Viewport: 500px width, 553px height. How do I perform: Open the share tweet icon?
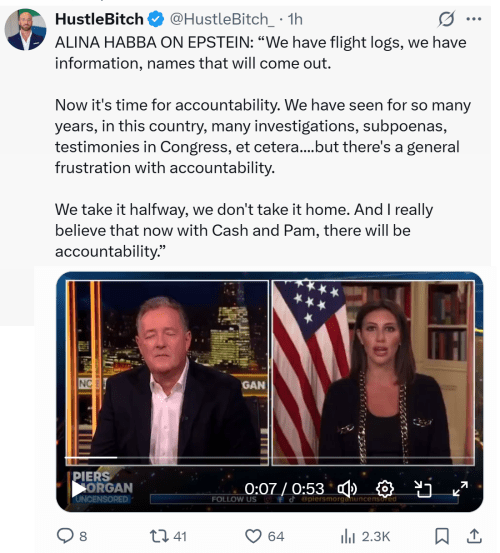click(x=474, y=536)
